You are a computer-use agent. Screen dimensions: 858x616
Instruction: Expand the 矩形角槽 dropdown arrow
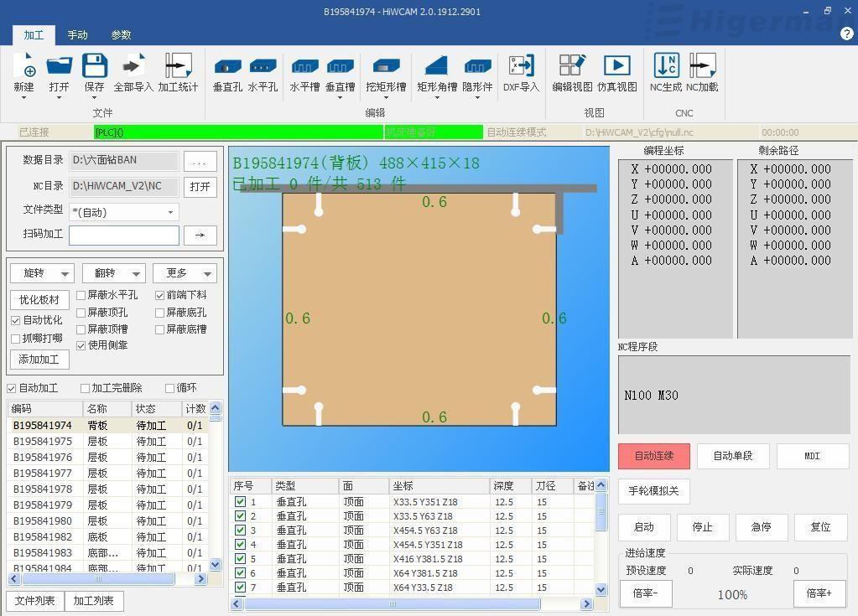coord(437,98)
